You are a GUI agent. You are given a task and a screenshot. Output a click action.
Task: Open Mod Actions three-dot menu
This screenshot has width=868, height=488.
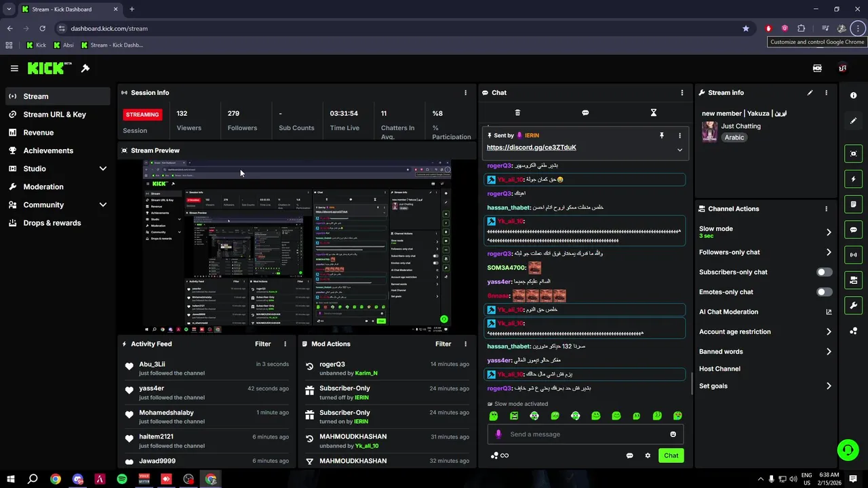pos(465,344)
